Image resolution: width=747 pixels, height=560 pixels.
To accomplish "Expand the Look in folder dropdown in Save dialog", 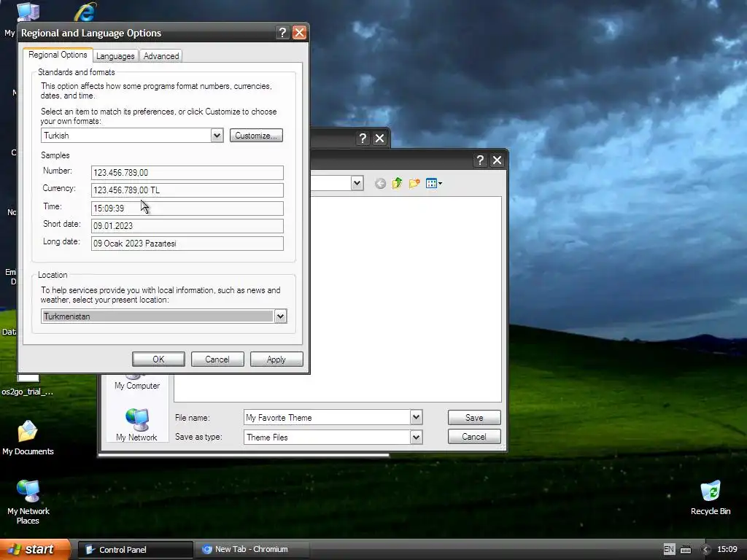I will click(357, 183).
